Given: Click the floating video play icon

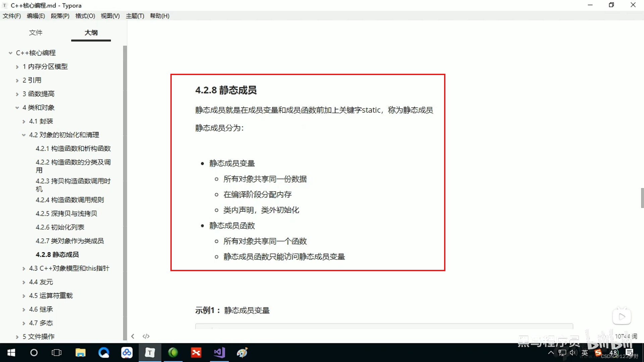Looking at the screenshot, I should click(622, 316).
